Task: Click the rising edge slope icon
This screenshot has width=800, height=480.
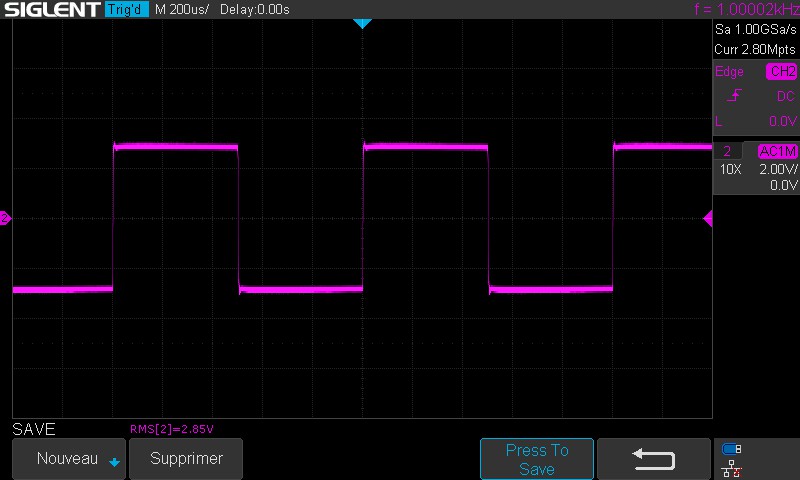Action: 735,96
